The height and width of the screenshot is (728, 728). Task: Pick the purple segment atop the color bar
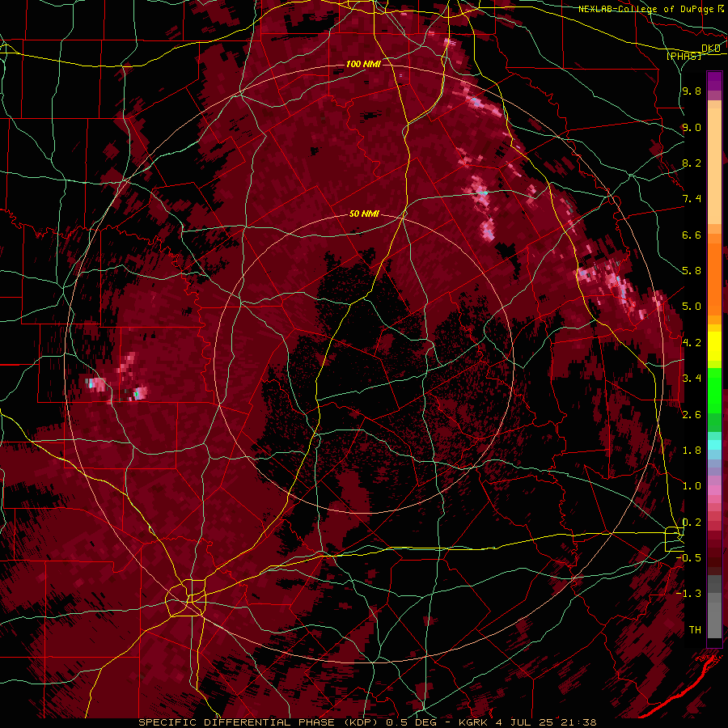click(714, 82)
